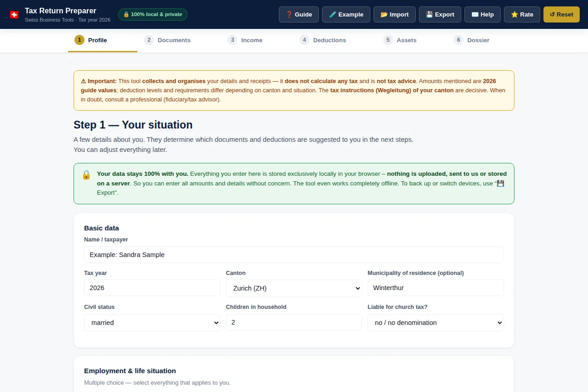Click the Export button
Viewport: 588px width, 392px height.
pyautogui.click(x=440, y=14)
